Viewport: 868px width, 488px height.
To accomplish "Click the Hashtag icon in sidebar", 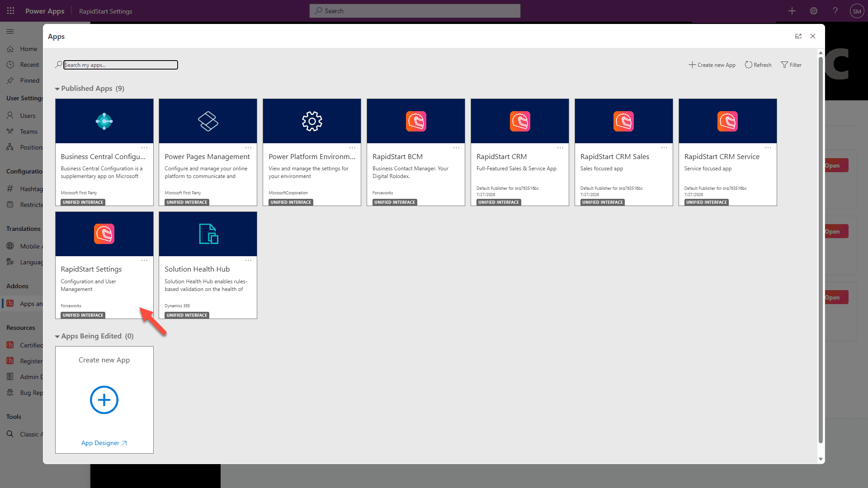I will pos(10,188).
